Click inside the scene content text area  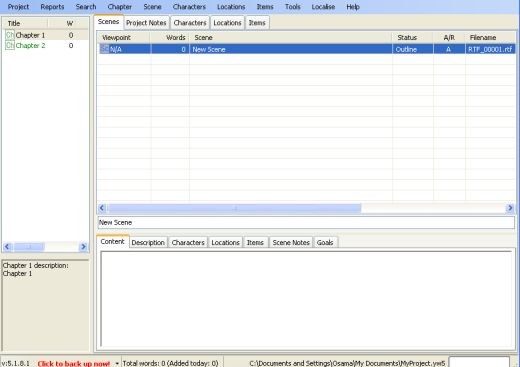306,299
